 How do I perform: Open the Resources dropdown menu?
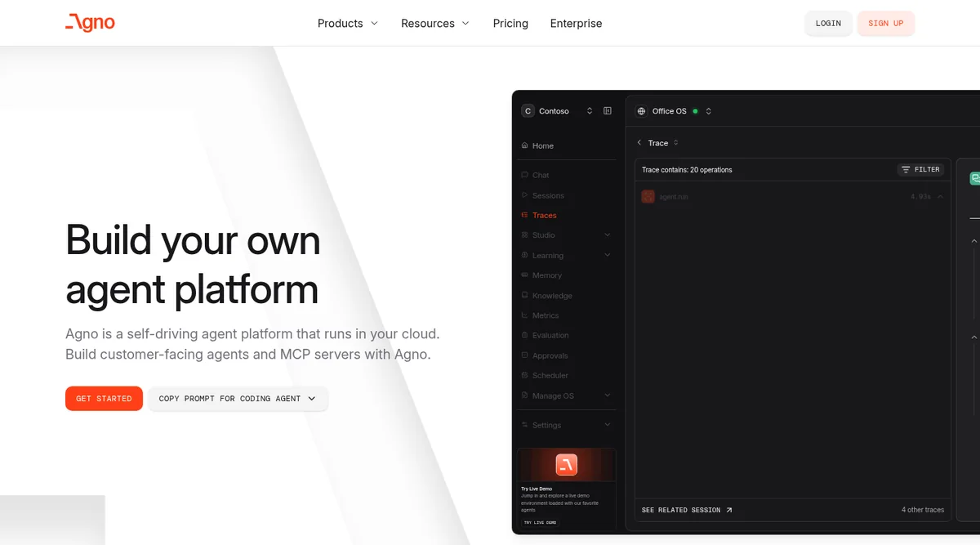pyautogui.click(x=435, y=23)
